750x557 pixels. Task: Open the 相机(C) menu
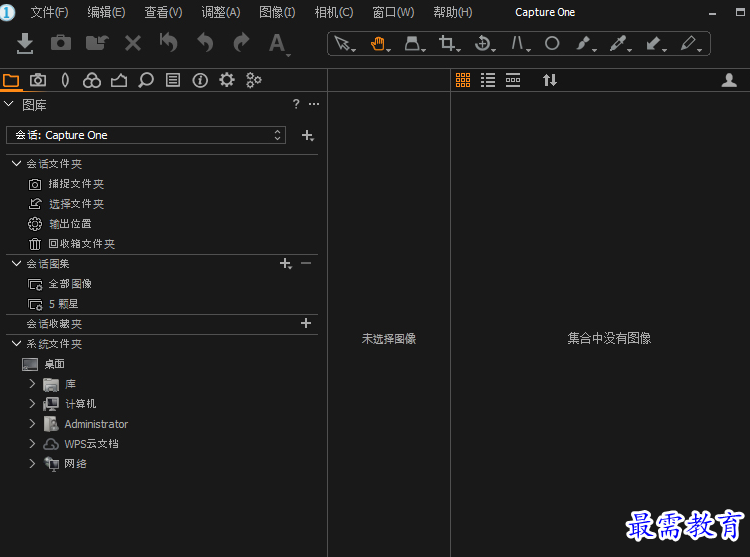(334, 12)
